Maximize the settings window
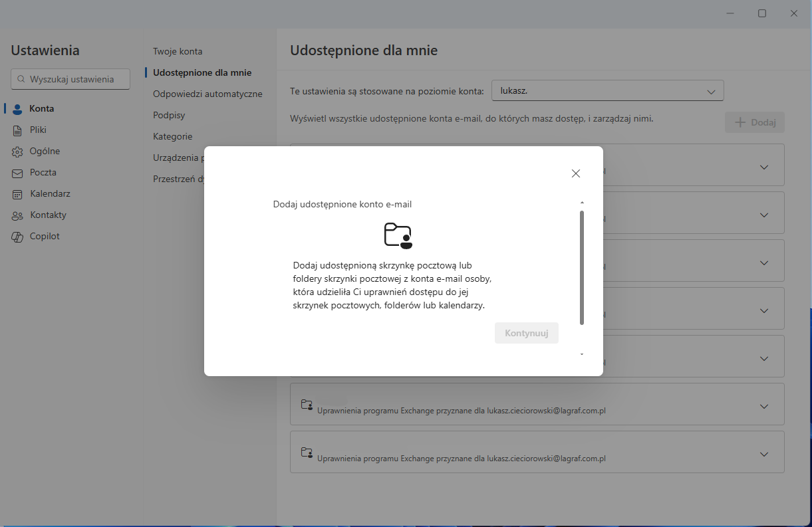This screenshot has width=812, height=527. (762, 13)
